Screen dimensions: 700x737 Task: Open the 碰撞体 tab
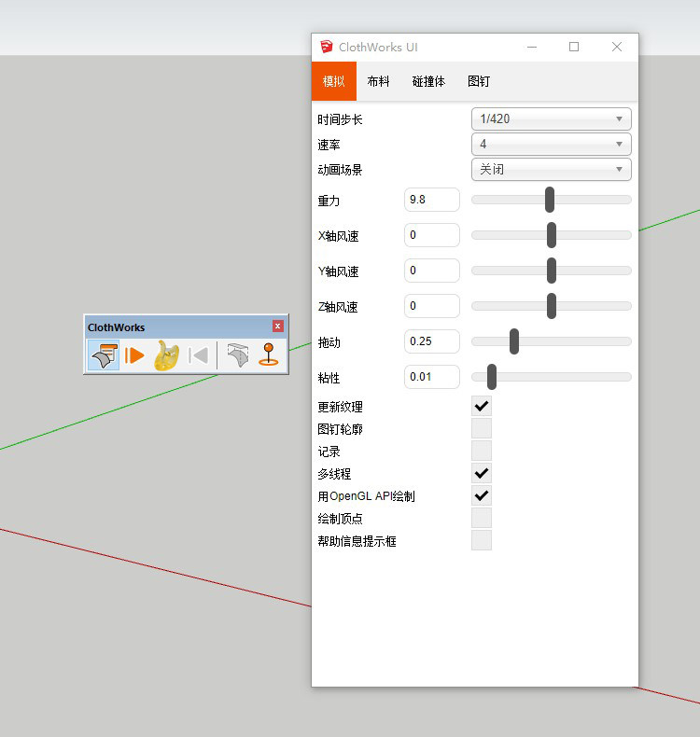(428, 81)
